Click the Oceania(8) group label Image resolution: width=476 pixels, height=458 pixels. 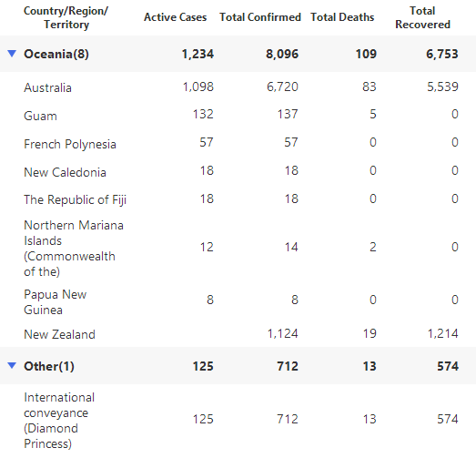pyautogui.click(x=56, y=54)
